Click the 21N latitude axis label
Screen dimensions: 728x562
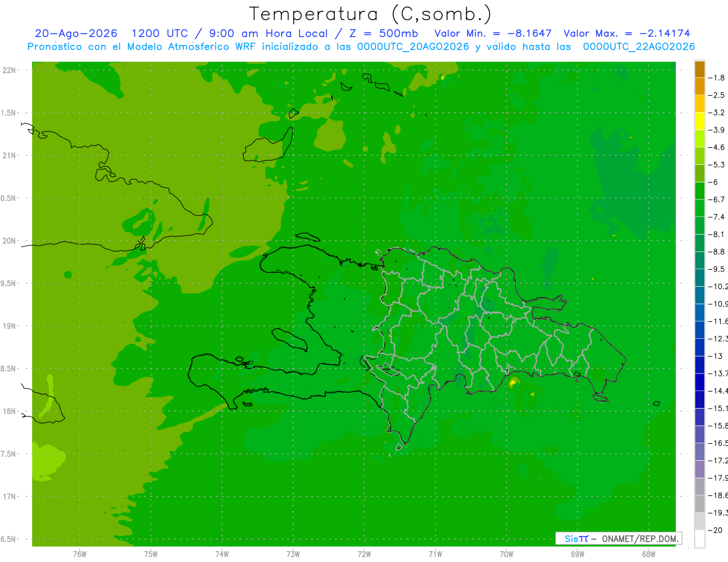[9, 156]
